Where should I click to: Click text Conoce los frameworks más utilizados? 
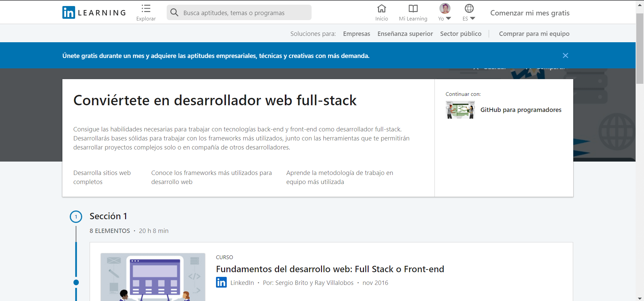click(211, 177)
